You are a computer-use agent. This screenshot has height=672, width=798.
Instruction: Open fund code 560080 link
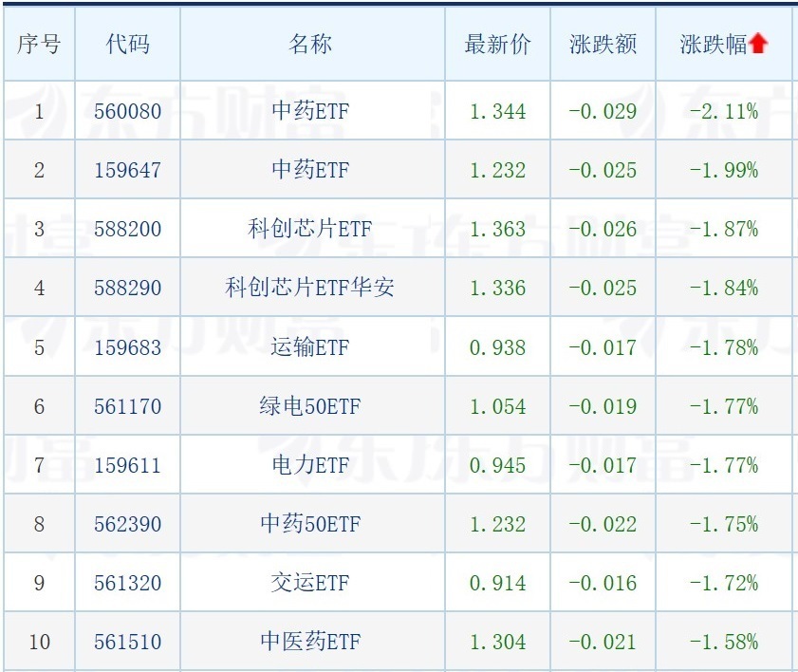(x=127, y=111)
